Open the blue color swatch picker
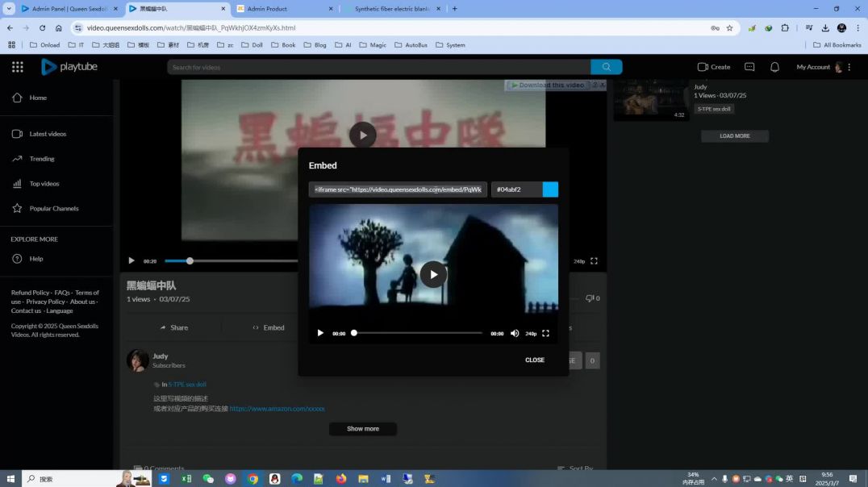This screenshot has height=487, width=868. click(550, 189)
